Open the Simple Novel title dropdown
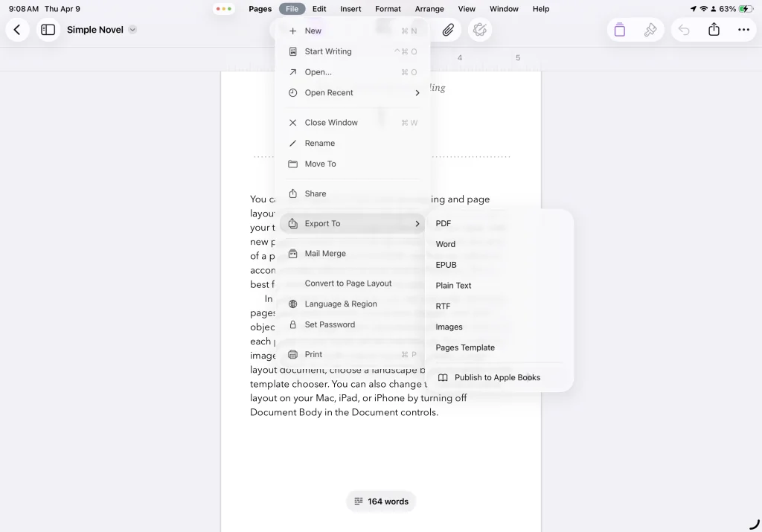Screen dimensions: 762x532 point(132,30)
